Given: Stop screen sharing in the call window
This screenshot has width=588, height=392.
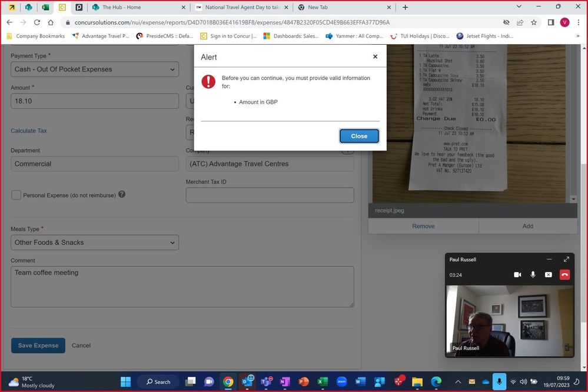Looking at the screenshot, I should click(548, 275).
